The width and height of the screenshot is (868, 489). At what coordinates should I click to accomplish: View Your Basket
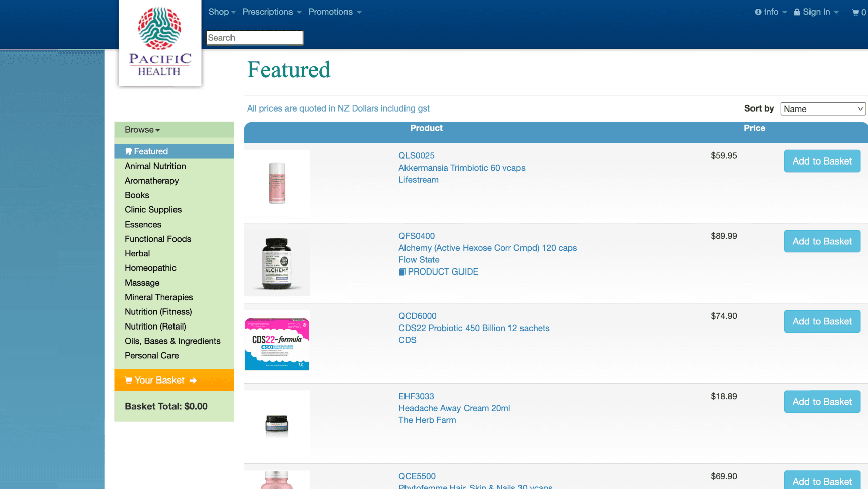[x=174, y=380]
